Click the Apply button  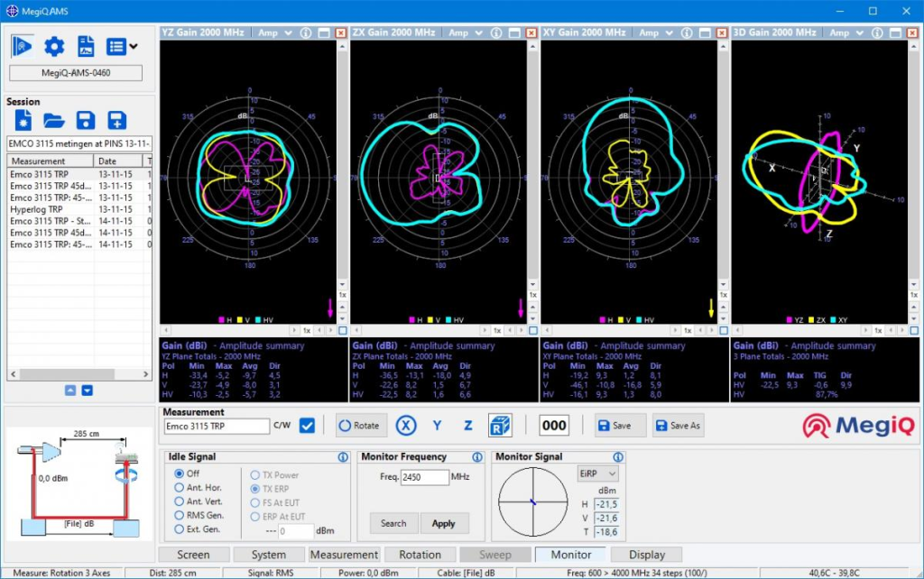click(x=444, y=523)
